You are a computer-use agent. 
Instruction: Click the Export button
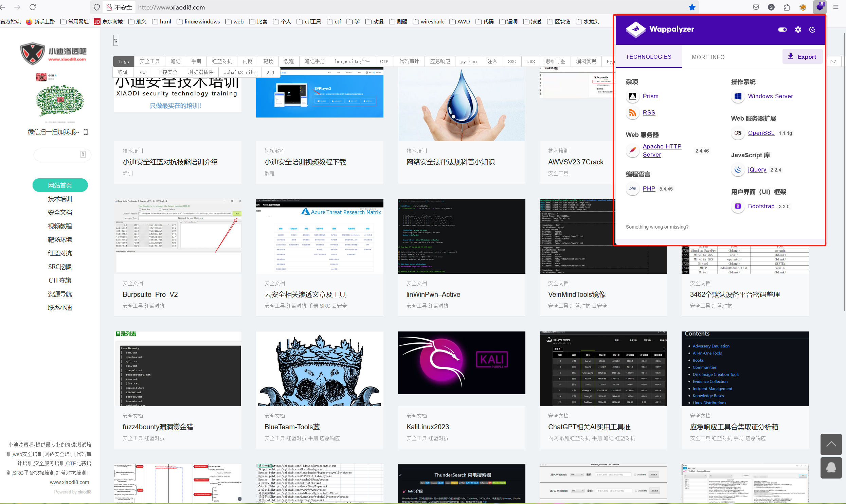(x=802, y=57)
